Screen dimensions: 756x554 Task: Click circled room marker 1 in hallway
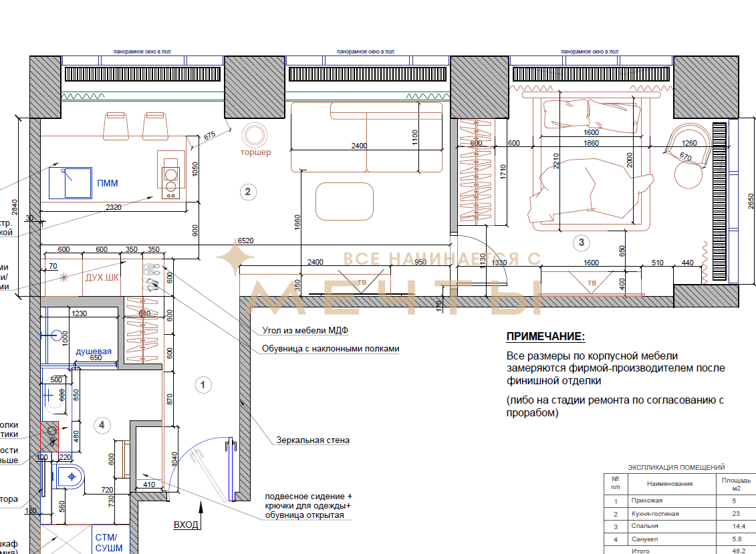(x=202, y=385)
